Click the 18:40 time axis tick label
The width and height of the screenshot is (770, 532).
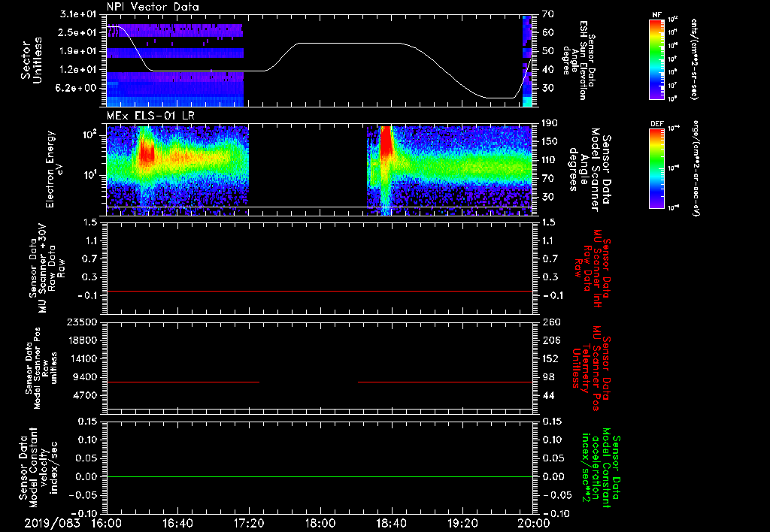391,523
